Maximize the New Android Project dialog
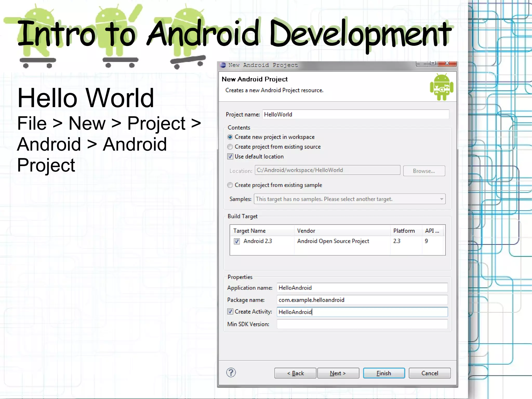The height and width of the screenshot is (399, 532). pos(433,63)
